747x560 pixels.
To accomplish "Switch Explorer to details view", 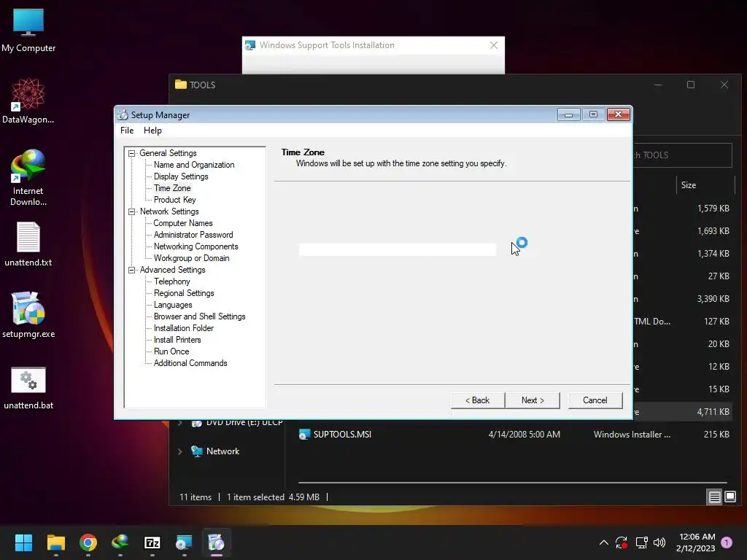I will [715, 497].
